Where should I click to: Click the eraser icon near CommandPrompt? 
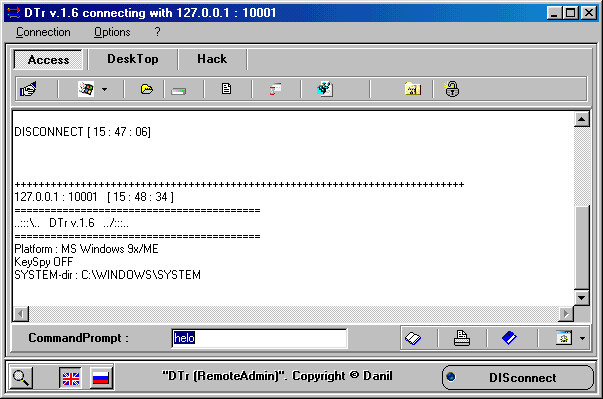[x=413, y=338]
